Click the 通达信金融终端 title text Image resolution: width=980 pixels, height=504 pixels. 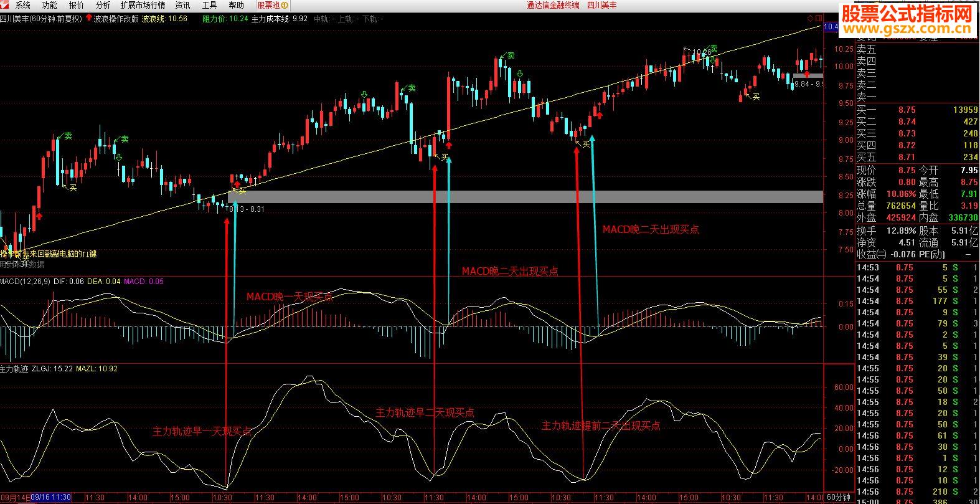(x=553, y=5)
